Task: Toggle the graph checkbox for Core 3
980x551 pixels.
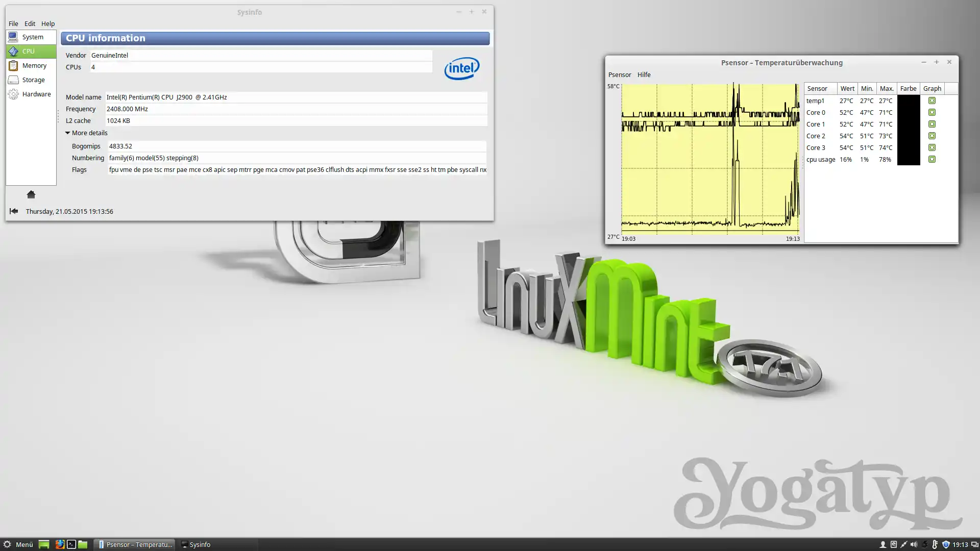Action: click(932, 147)
